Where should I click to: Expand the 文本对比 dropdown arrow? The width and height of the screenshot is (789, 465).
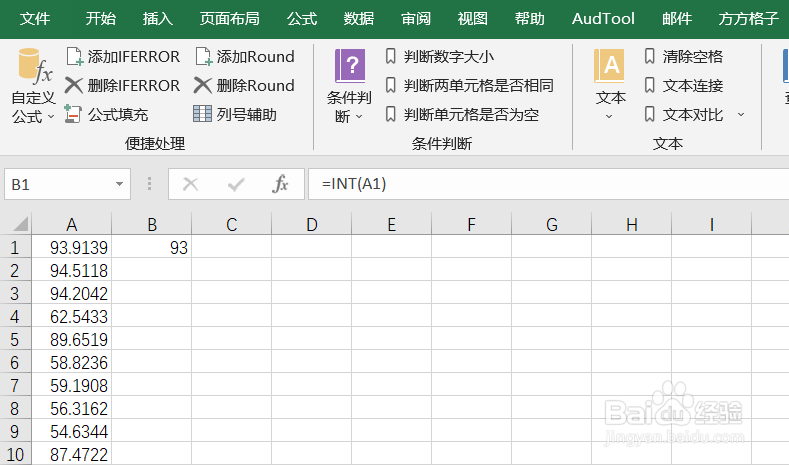coord(741,115)
